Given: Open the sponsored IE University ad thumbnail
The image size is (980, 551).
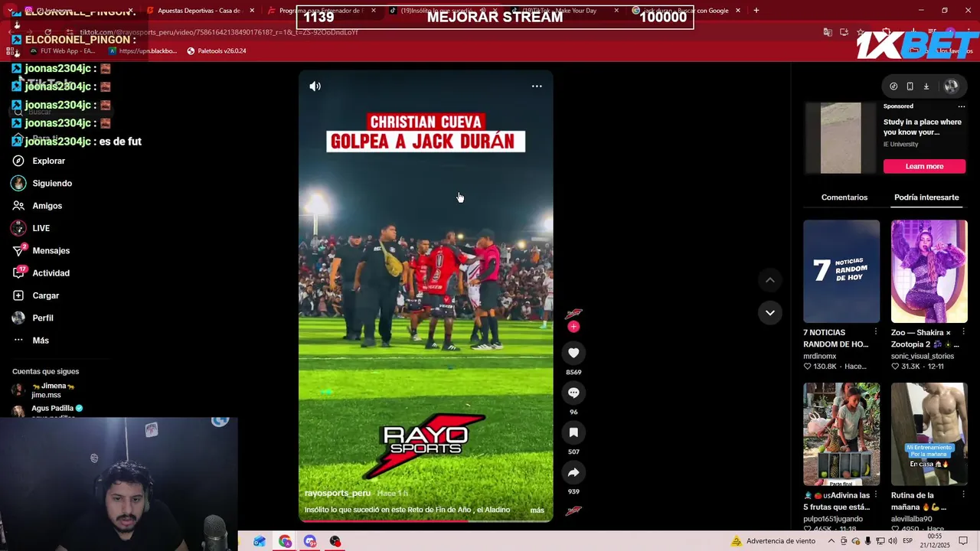Looking at the screenshot, I should pos(841,138).
